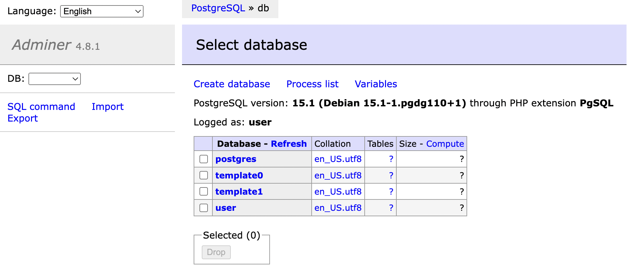Click tables count '?' for postgres
Viewport: 644px width, 278px height.
[x=391, y=159]
